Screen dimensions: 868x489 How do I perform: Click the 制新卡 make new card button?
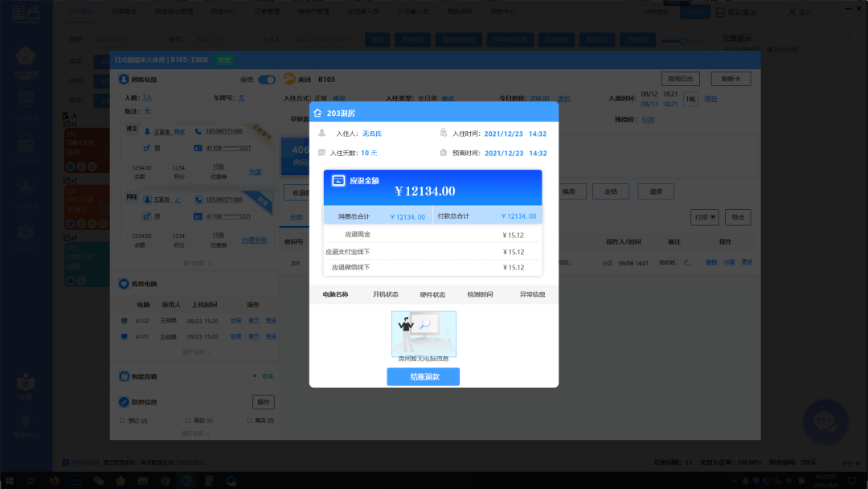click(x=731, y=79)
